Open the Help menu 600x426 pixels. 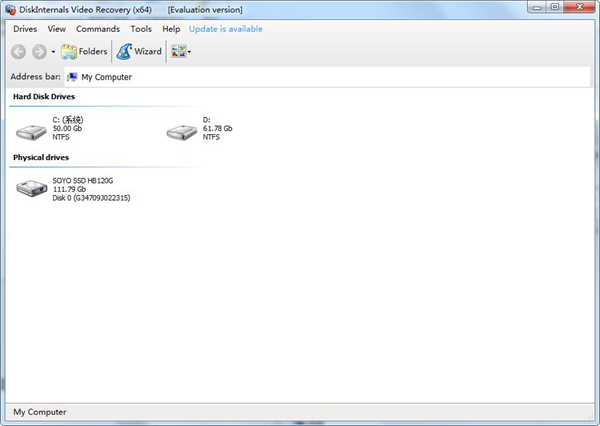coord(171,29)
